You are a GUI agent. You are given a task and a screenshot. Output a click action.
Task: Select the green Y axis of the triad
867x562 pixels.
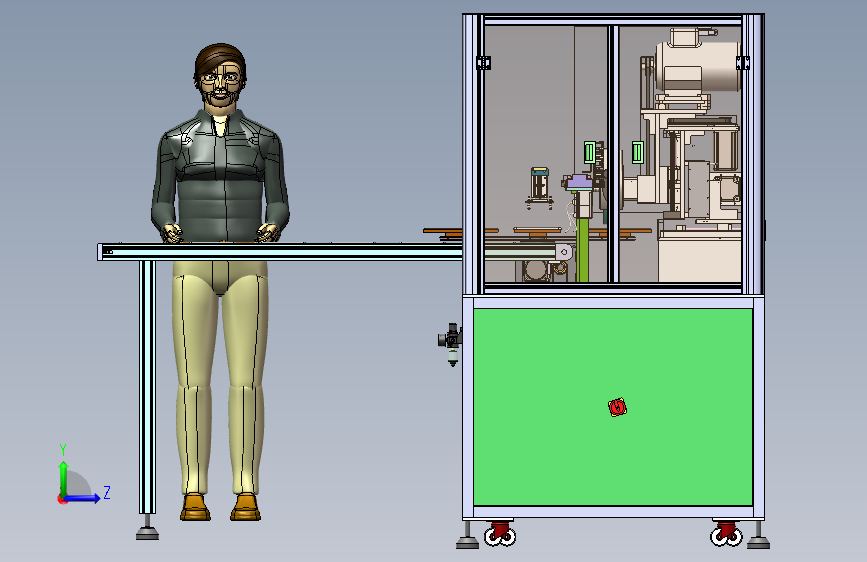(63, 479)
